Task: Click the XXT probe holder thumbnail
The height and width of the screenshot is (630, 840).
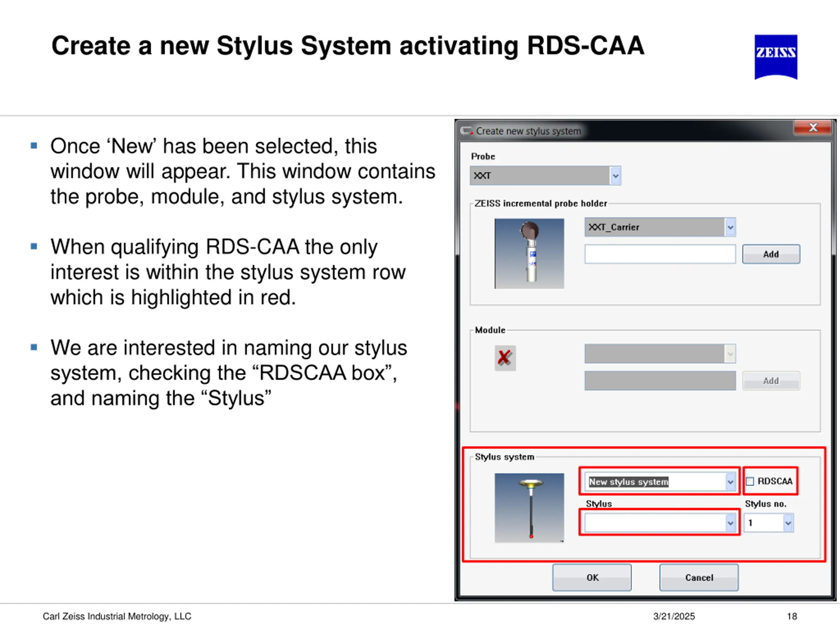Action: point(529,253)
